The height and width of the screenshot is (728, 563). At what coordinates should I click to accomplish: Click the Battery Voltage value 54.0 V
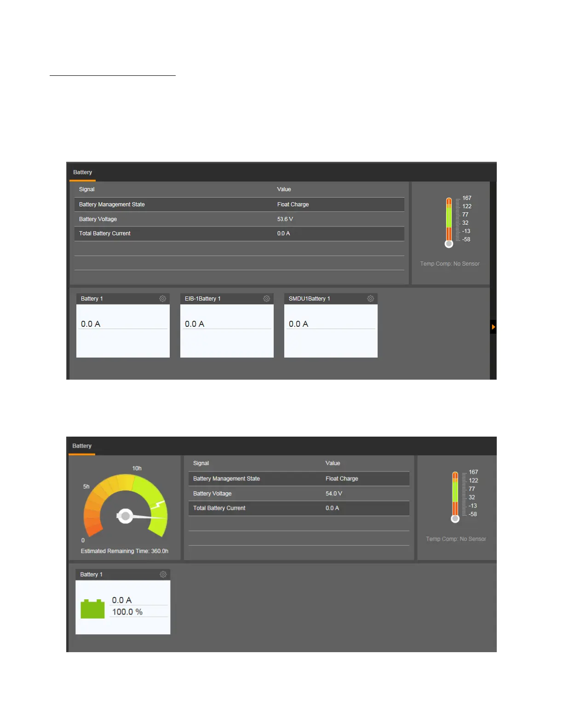coord(334,494)
